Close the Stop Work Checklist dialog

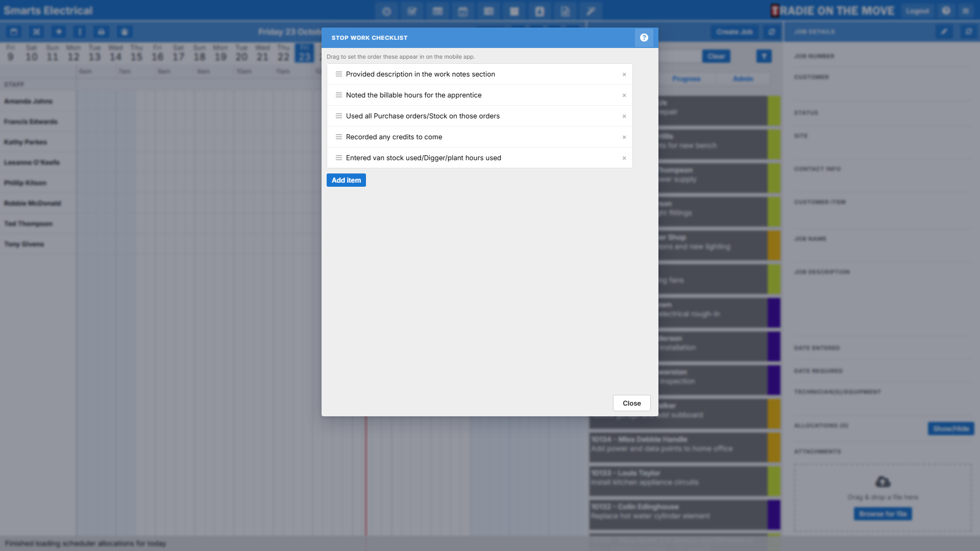coord(631,403)
